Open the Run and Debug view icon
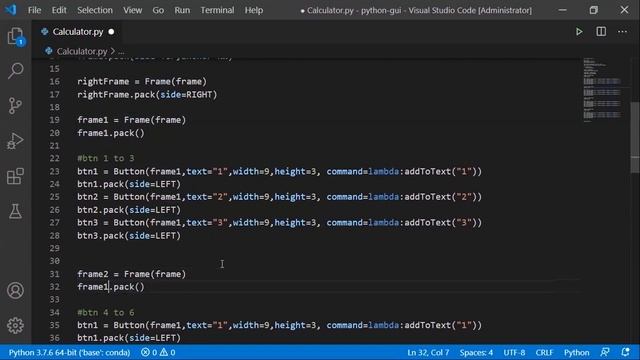640x360 pixels. click(16, 141)
